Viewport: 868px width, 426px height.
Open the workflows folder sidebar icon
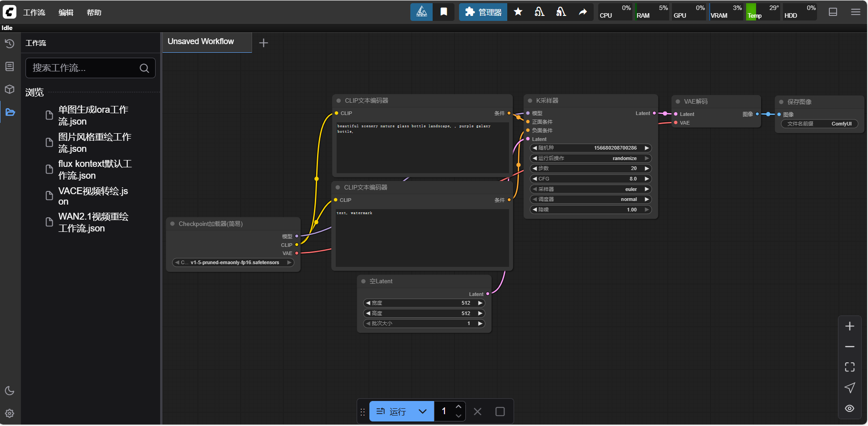coord(10,112)
